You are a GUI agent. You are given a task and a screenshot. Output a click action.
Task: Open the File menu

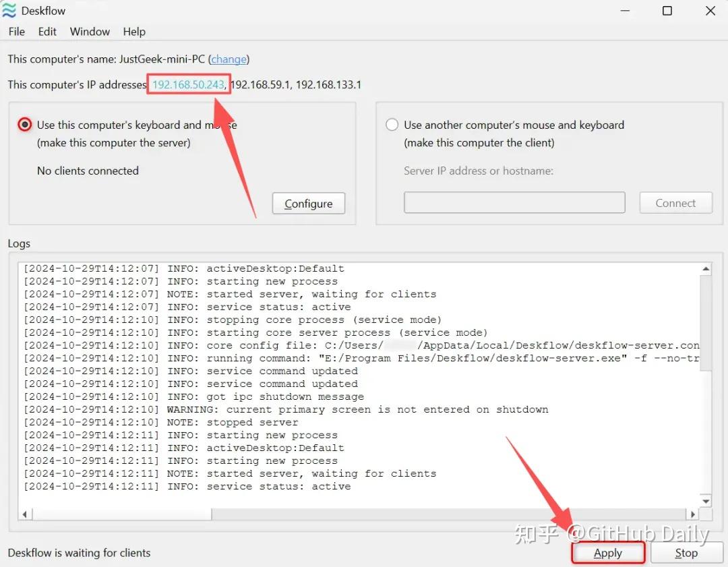click(x=16, y=32)
